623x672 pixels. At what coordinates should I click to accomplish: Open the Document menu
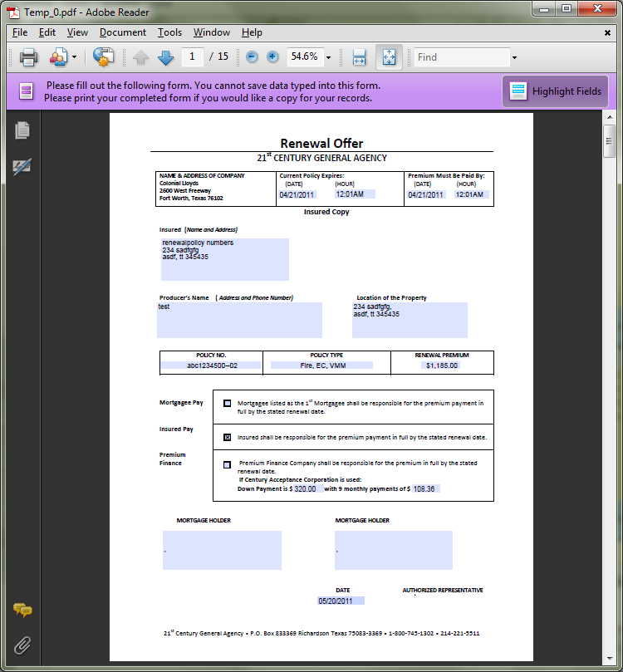coord(123,32)
